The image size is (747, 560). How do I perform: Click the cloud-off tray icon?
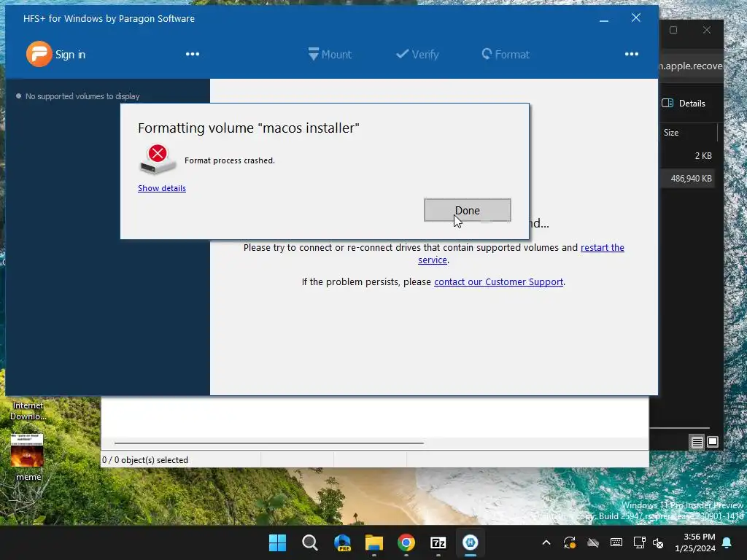pos(592,542)
